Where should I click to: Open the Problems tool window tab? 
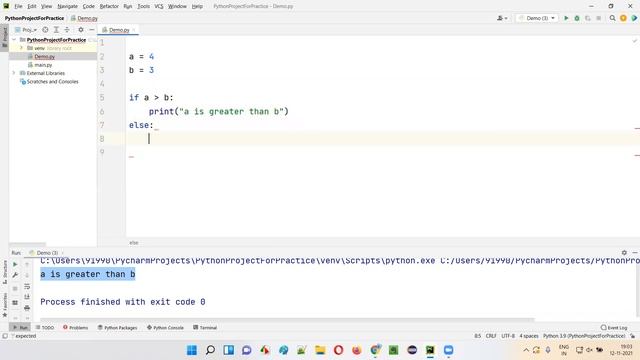point(76,327)
